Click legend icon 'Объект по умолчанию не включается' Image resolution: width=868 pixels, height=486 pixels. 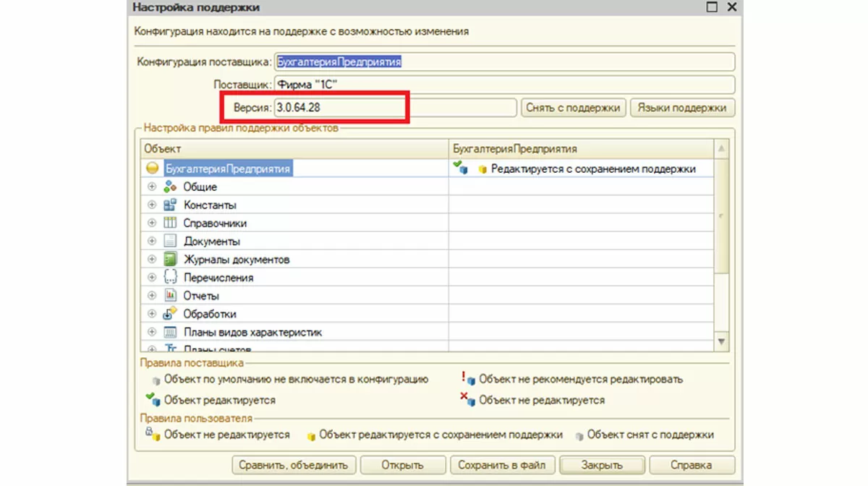(156, 379)
